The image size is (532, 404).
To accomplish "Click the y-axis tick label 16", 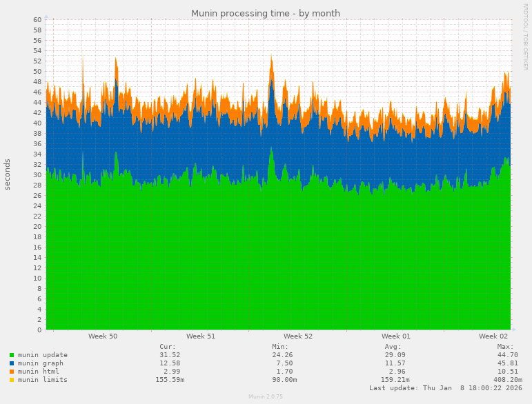I will coord(37,247).
